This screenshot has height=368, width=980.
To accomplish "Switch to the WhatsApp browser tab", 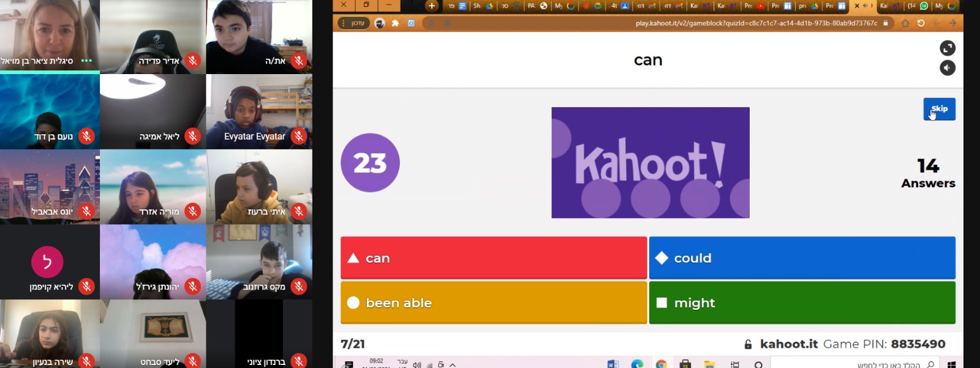I will (918, 6).
